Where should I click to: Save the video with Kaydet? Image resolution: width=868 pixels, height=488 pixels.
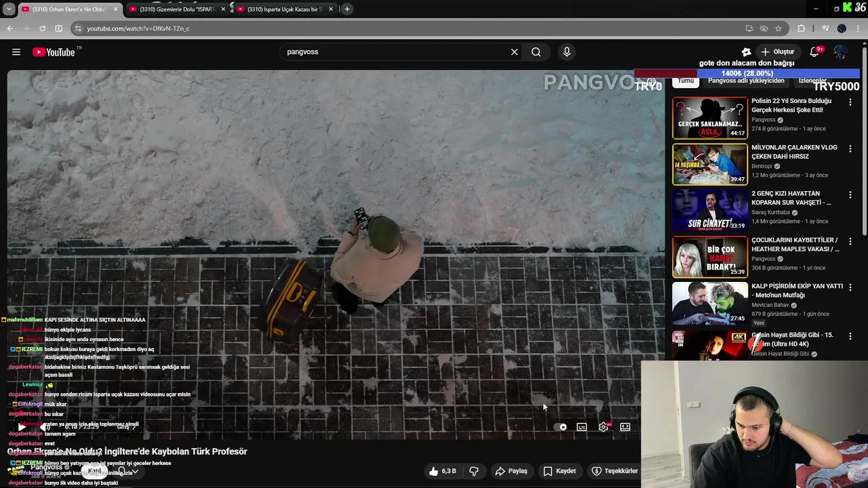click(x=559, y=471)
